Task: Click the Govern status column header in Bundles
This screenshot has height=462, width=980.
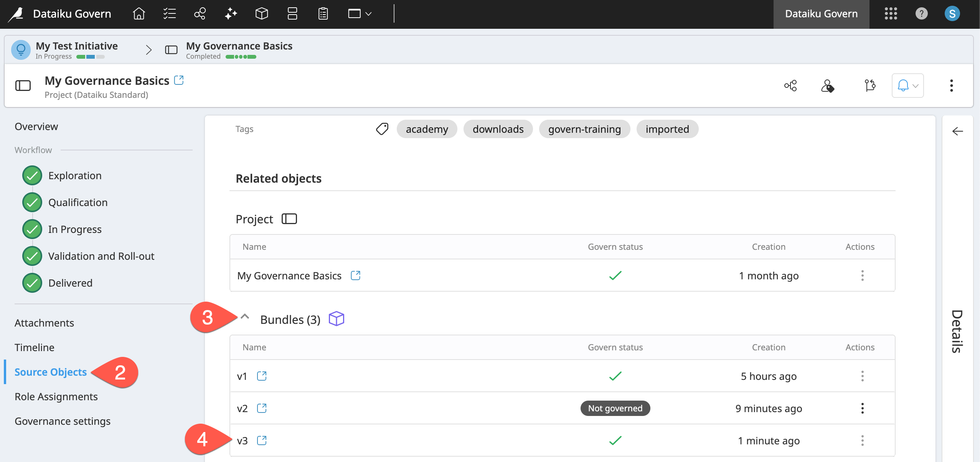Action: coord(615,347)
